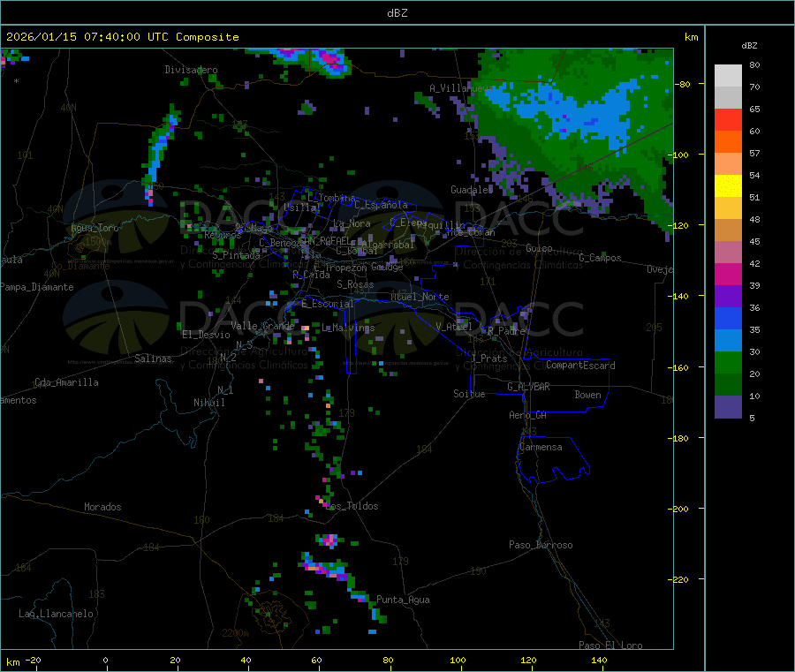Click the G_ALVEAR label
The width and height of the screenshot is (795, 672).
[x=528, y=387]
